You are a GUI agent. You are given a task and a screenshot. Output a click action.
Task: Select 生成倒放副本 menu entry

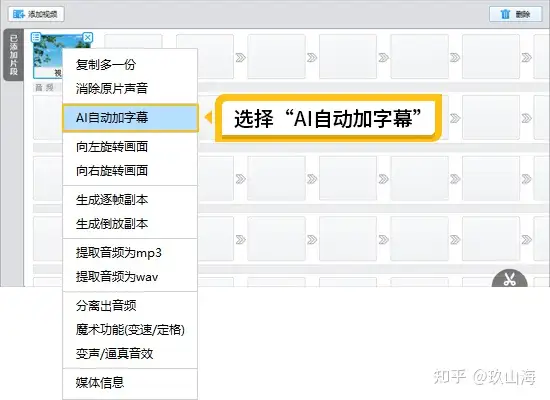[x=130, y=224]
